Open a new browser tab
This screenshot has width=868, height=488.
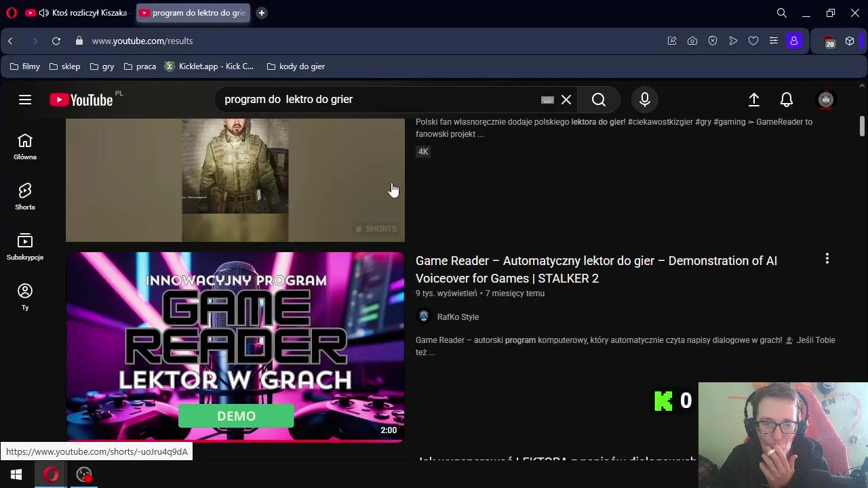click(262, 13)
